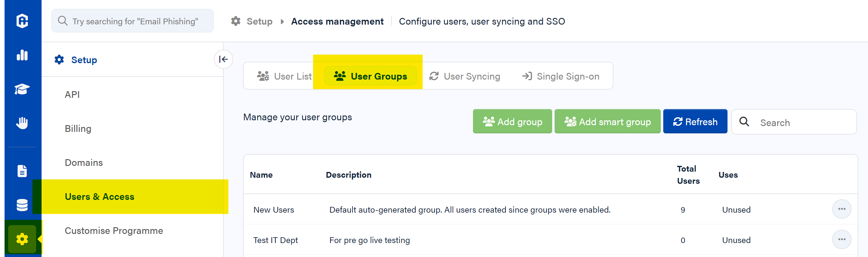Focus the user groups Search field
Viewport: 868px width, 257px height.
tap(794, 122)
